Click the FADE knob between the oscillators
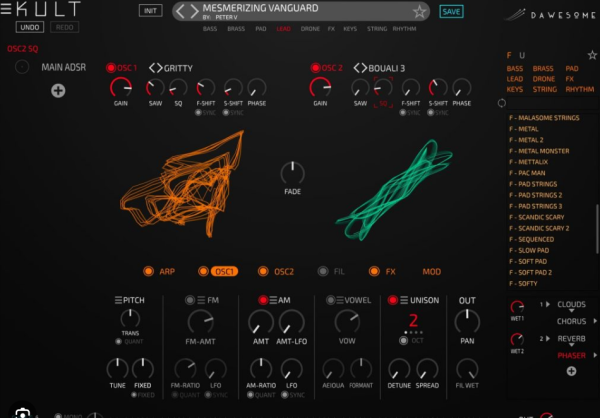 point(292,171)
